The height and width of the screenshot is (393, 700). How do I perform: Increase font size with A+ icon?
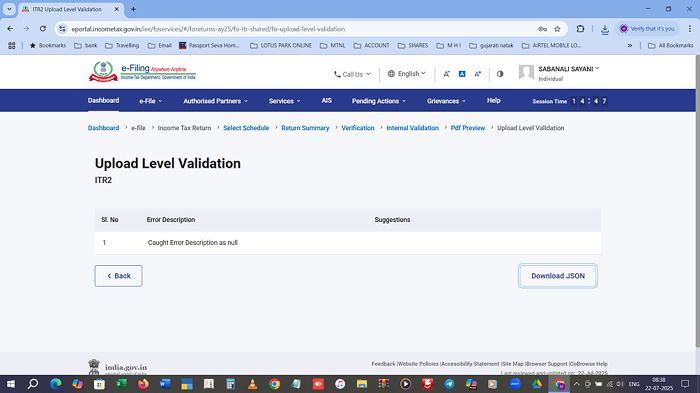(x=478, y=74)
